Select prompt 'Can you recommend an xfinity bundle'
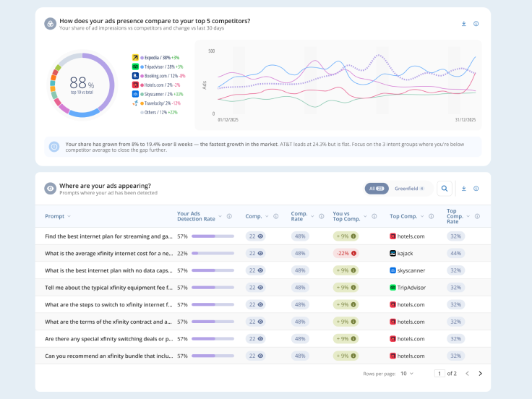Image resolution: width=532 pixels, height=399 pixels. pyautogui.click(x=109, y=356)
